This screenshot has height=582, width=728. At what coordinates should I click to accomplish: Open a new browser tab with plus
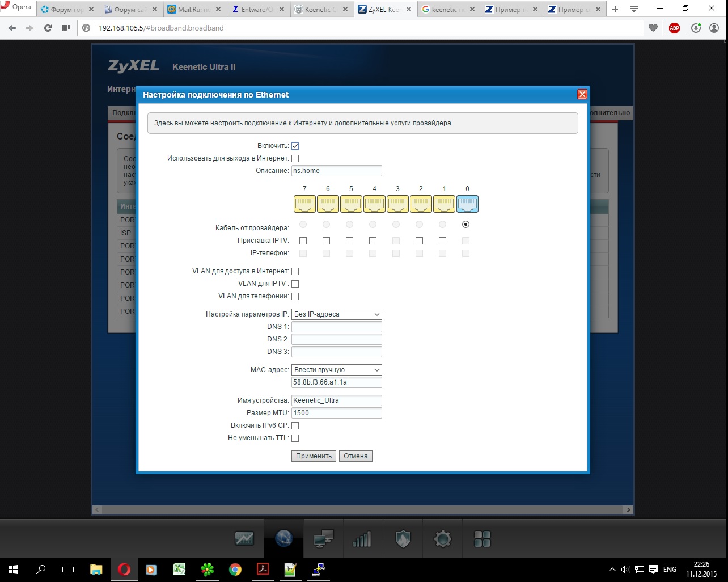pyautogui.click(x=615, y=9)
